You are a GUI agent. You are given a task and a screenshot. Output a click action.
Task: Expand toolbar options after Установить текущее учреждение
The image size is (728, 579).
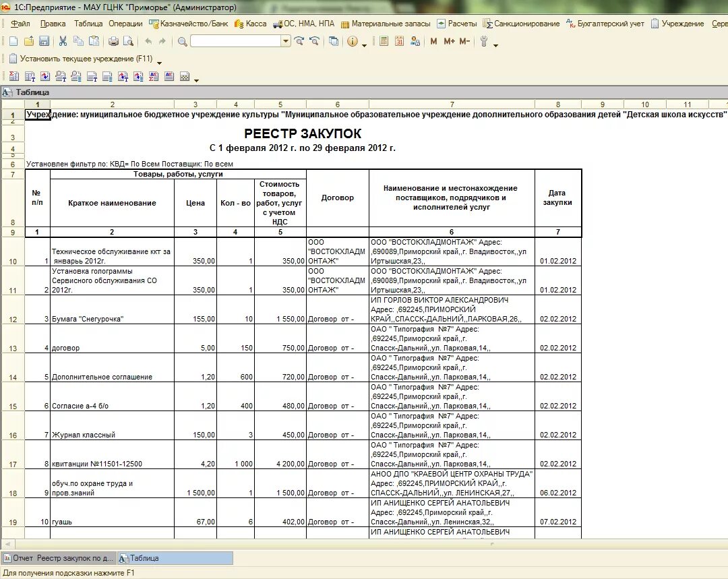[x=159, y=63]
